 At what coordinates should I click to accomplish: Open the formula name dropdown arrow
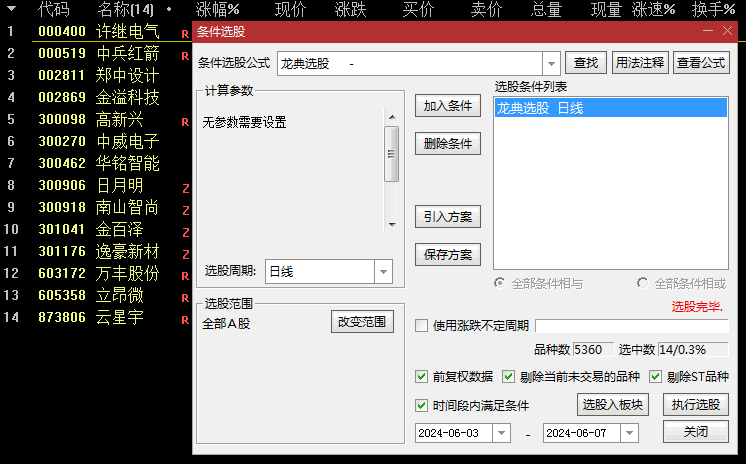click(551, 63)
